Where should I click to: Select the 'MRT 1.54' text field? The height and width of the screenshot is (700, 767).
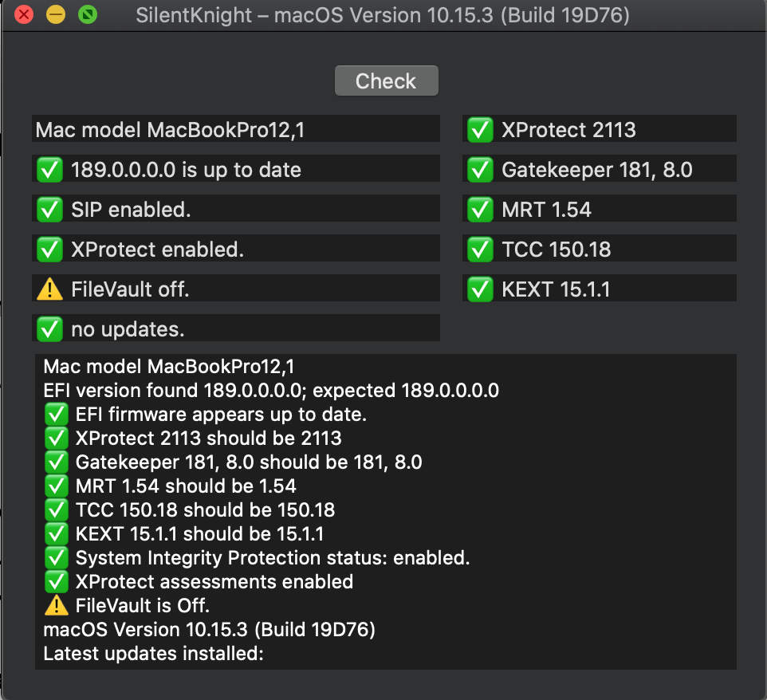[x=600, y=209]
